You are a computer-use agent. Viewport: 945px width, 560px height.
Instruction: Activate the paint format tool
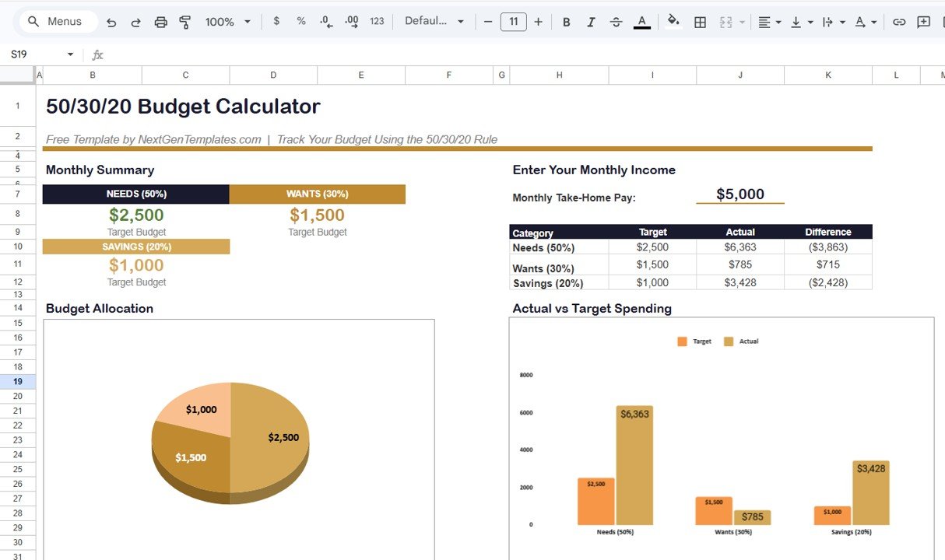tap(185, 22)
